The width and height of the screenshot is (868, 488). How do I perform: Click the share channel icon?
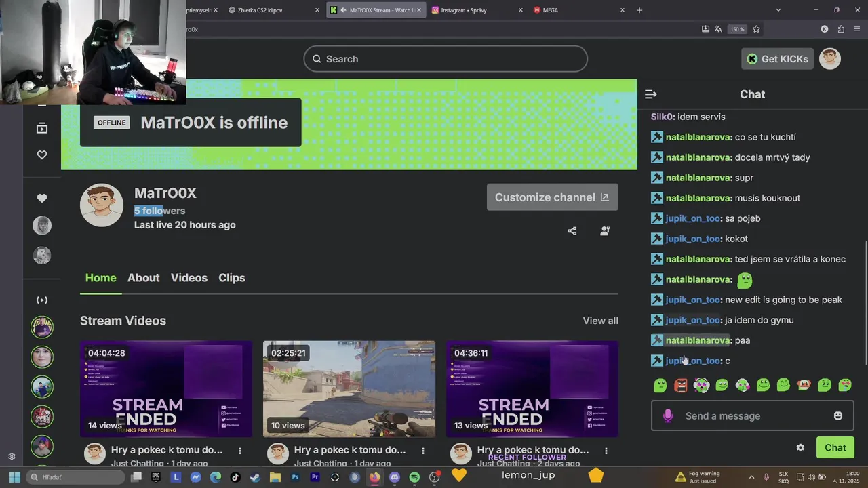(x=572, y=231)
